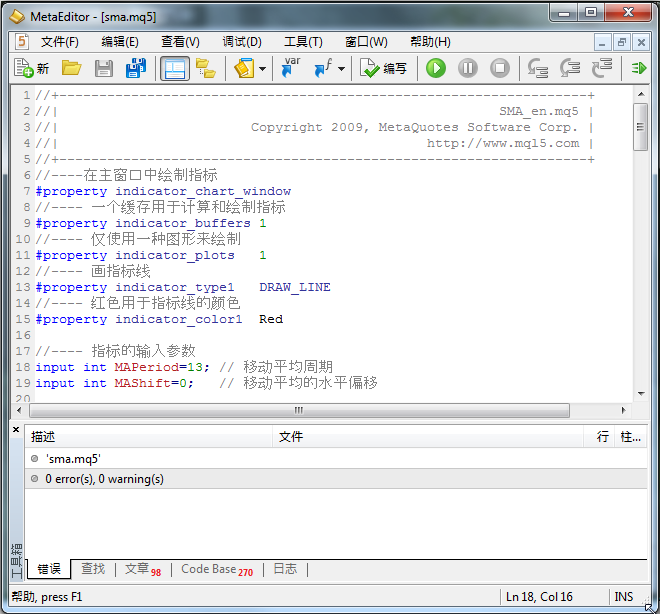Click the function list icon
The height and width of the screenshot is (615, 660).
click(323, 68)
